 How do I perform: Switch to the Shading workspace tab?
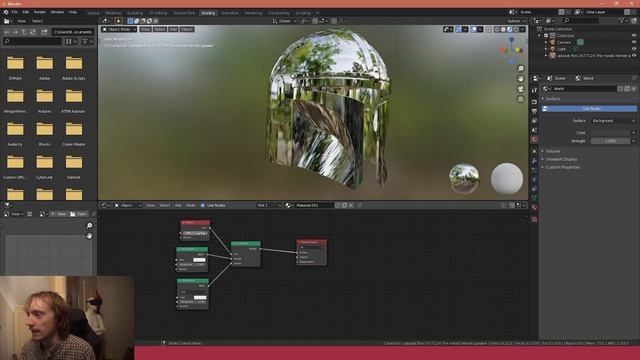tap(208, 13)
